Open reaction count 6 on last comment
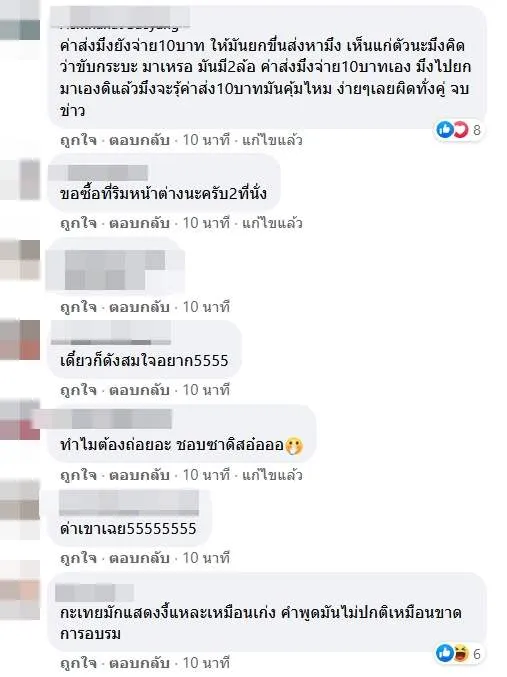The height and width of the screenshot is (677, 507). (x=477, y=654)
